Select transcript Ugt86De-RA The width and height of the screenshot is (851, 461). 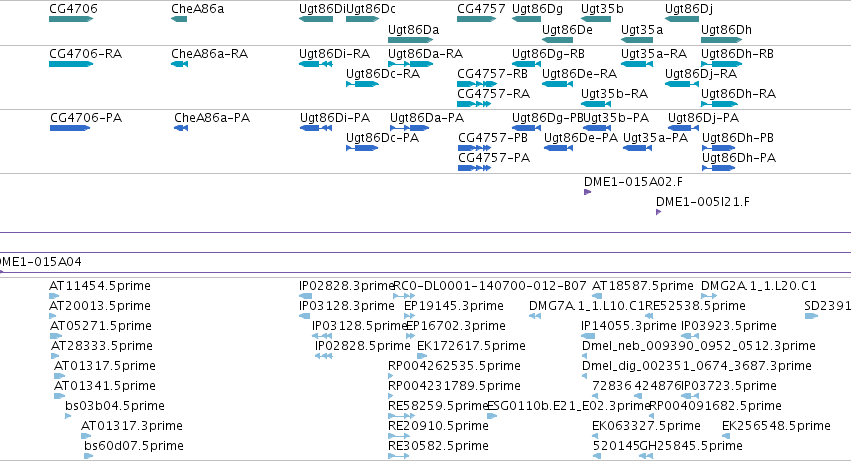point(557,84)
